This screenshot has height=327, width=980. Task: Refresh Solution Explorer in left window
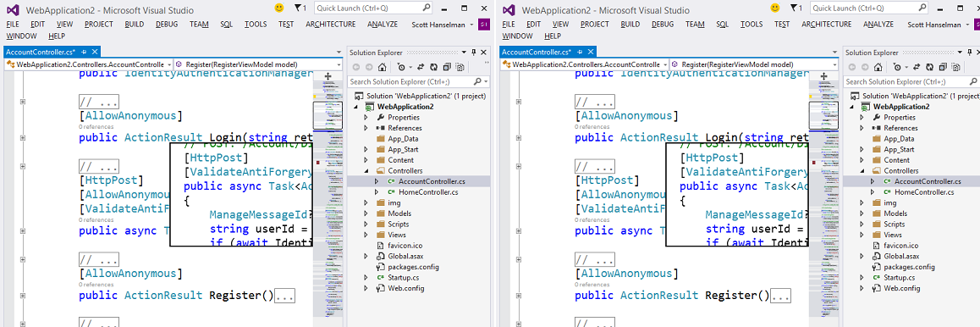434,67
